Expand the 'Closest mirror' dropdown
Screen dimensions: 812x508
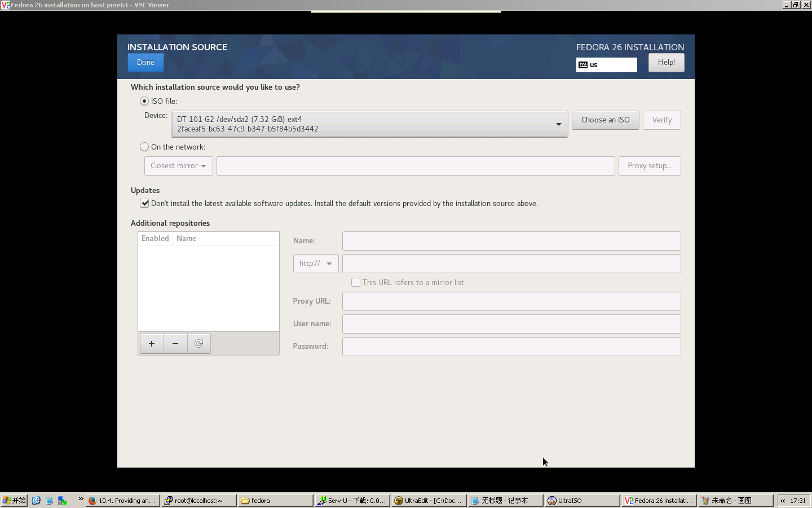pyautogui.click(x=178, y=166)
